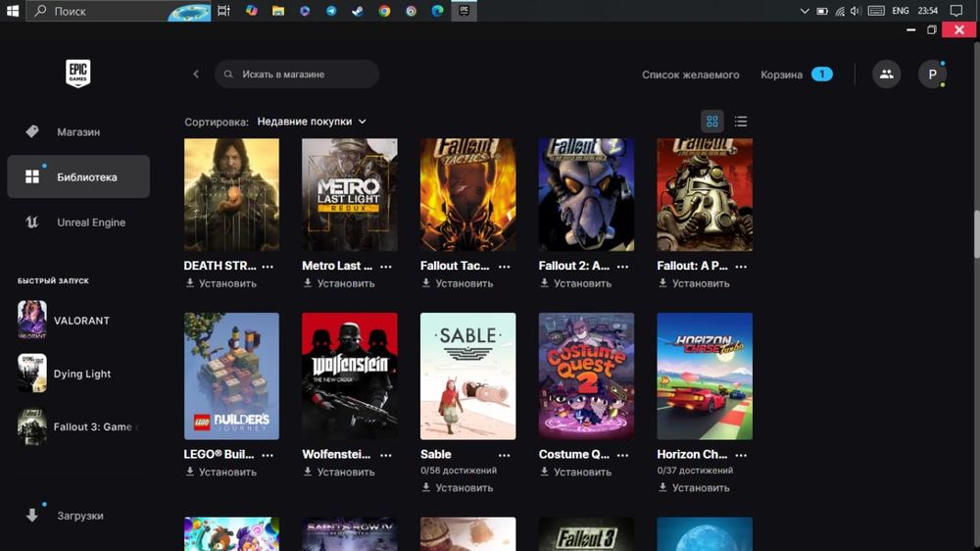
Task: Open File Explorer from taskbar
Action: (278, 11)
